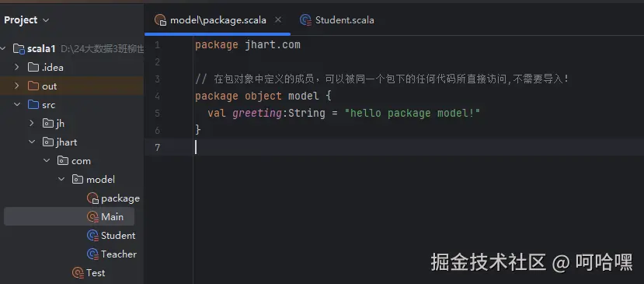Click the orange out folder icon
This screenshot has width=644, height=284.
tap(33, 86)
